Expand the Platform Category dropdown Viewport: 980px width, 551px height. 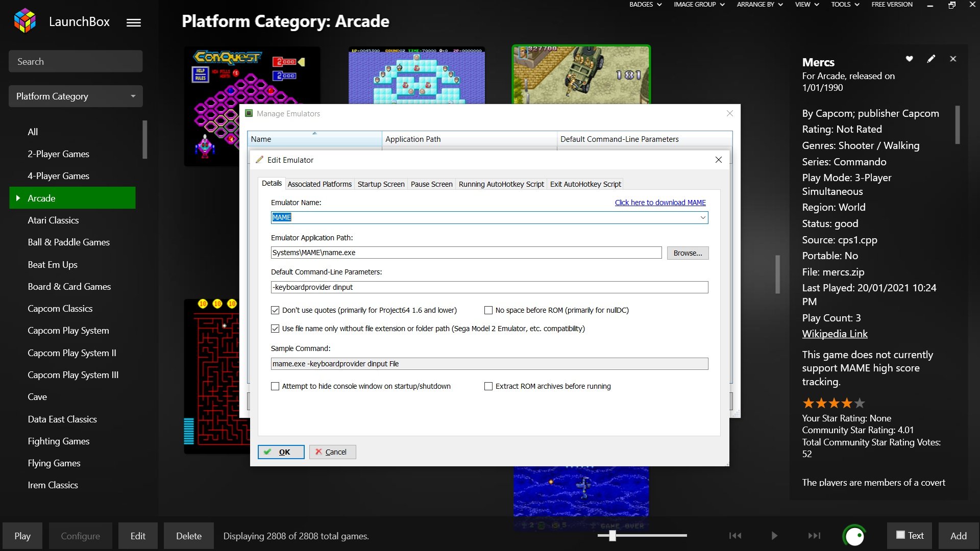(x=133, y=96)
